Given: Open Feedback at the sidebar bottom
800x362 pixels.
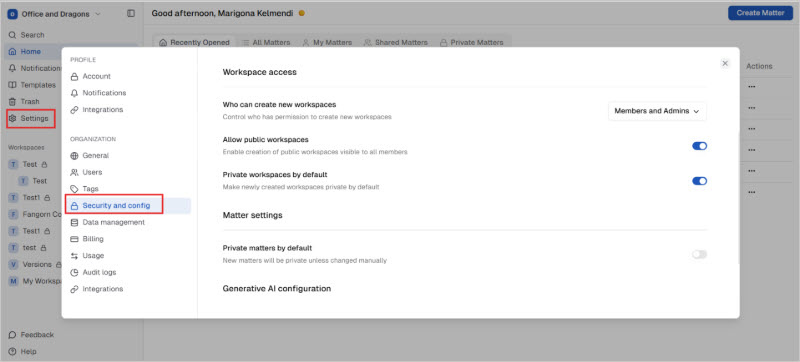Looking at the screenshot, I should click(x=32, y=335).
